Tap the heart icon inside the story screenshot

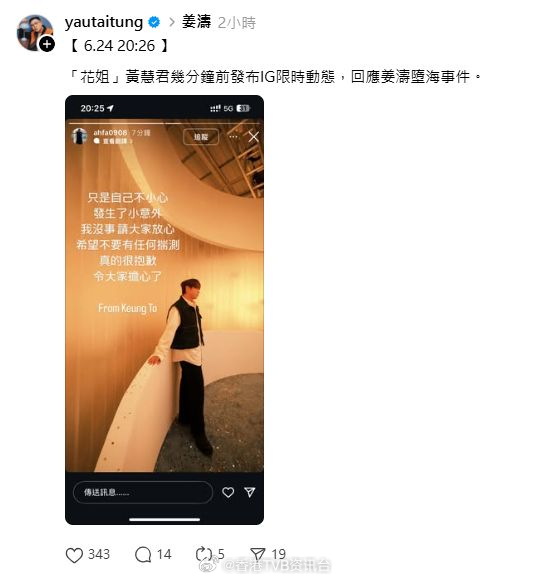point(228,492)
